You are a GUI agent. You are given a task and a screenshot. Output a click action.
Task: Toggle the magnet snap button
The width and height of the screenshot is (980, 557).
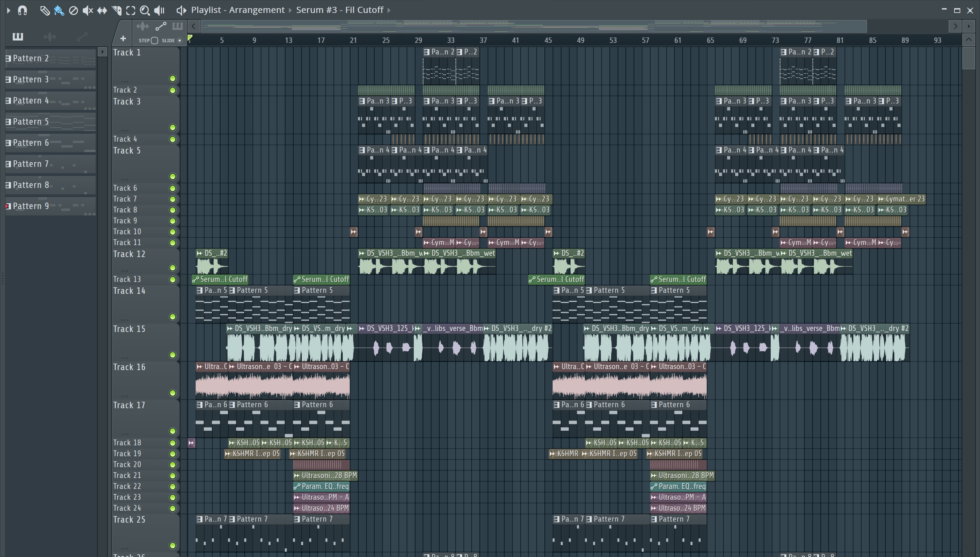22,10
